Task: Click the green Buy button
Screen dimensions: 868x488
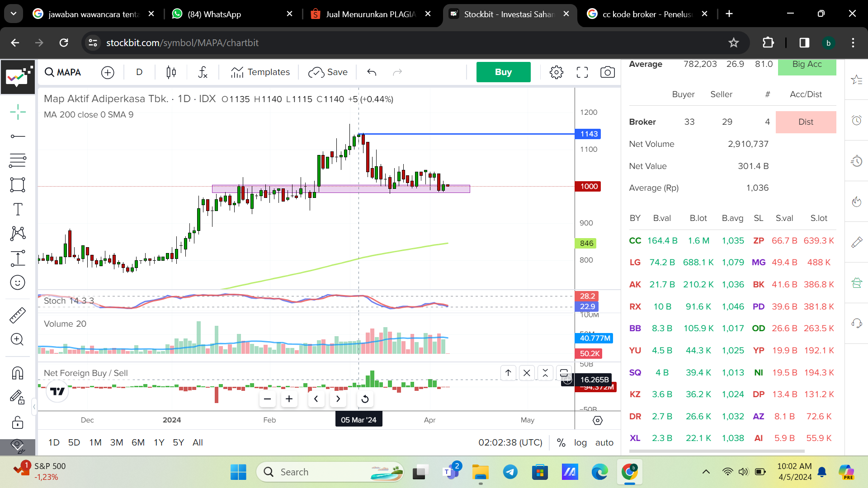Action: [503, 72]
